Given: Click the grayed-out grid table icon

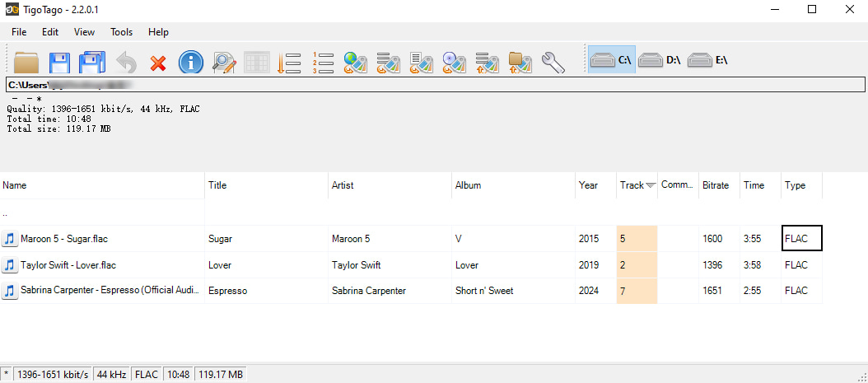Looking at the screenshot, I should coord(257,62).
